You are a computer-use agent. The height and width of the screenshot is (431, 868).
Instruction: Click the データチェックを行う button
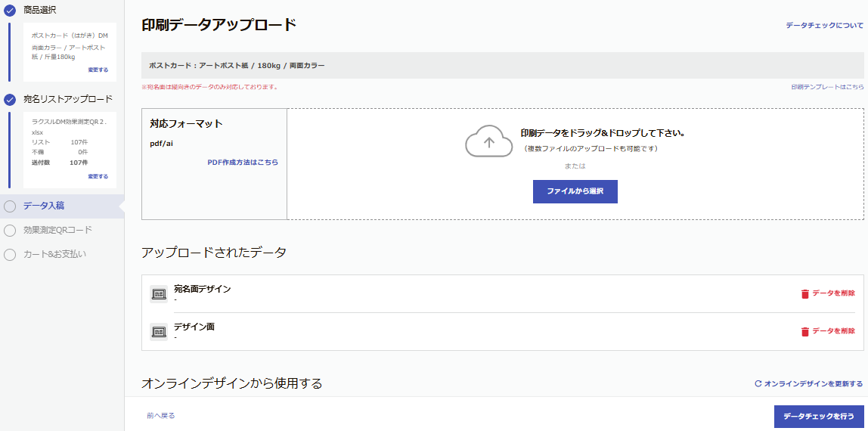(819, 417)
